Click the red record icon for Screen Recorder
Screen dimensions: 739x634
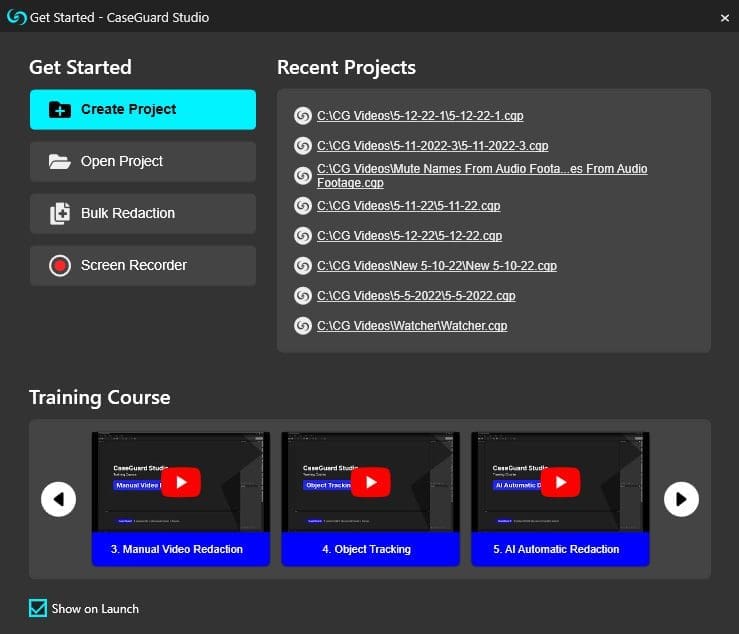point(60,266)
